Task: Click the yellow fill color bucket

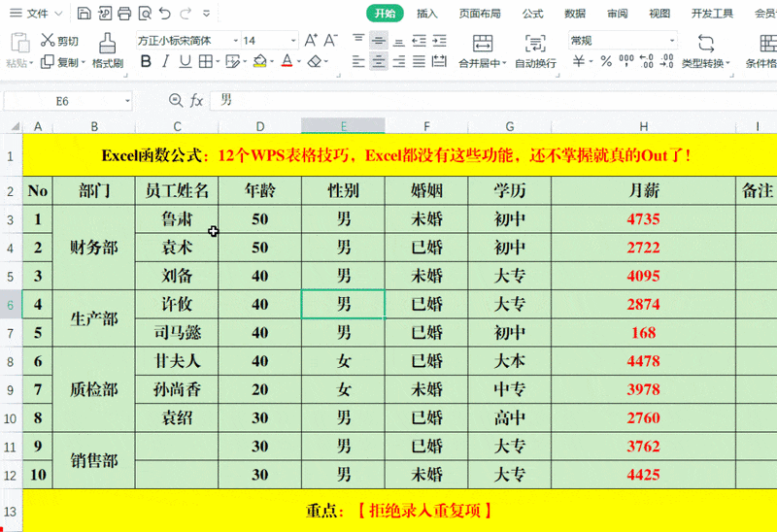Action: pyautogui.click(x=259, y=61)
